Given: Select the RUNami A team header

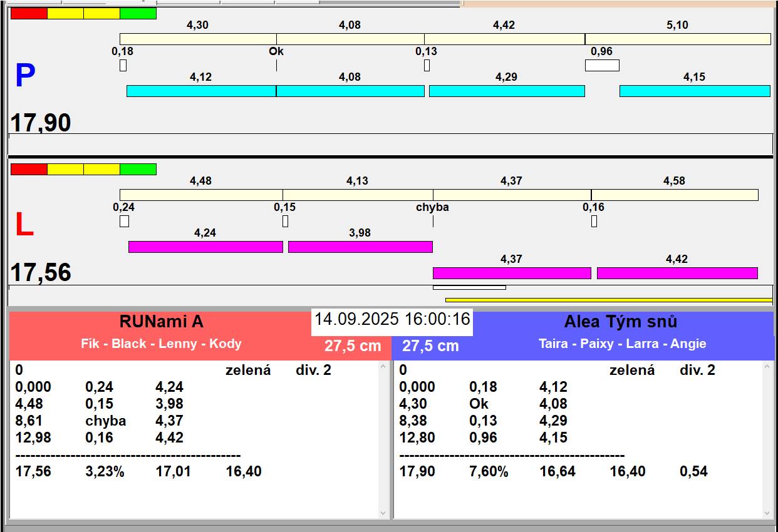Looking at the screenshot, I should pos(162,322).
